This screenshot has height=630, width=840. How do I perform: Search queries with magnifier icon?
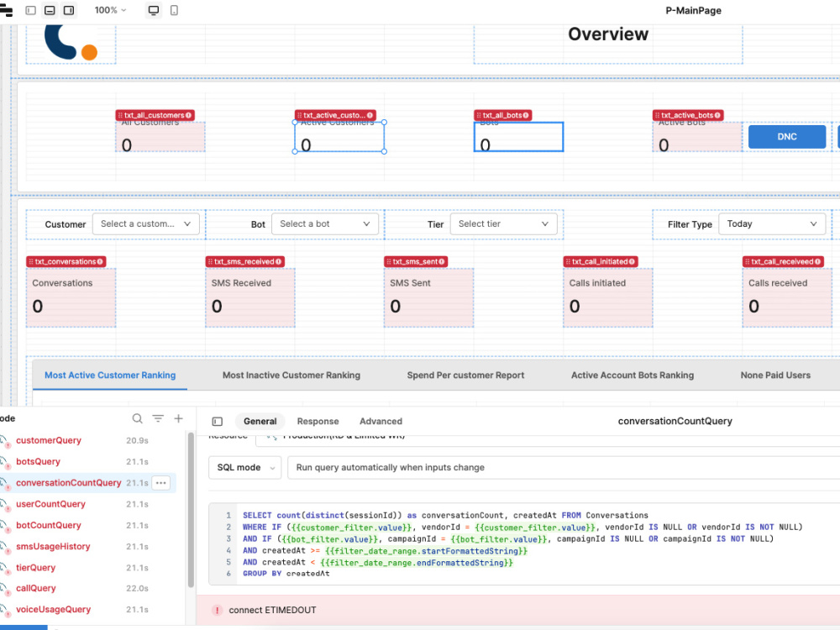pyautogui.click(x=138, y=418)
